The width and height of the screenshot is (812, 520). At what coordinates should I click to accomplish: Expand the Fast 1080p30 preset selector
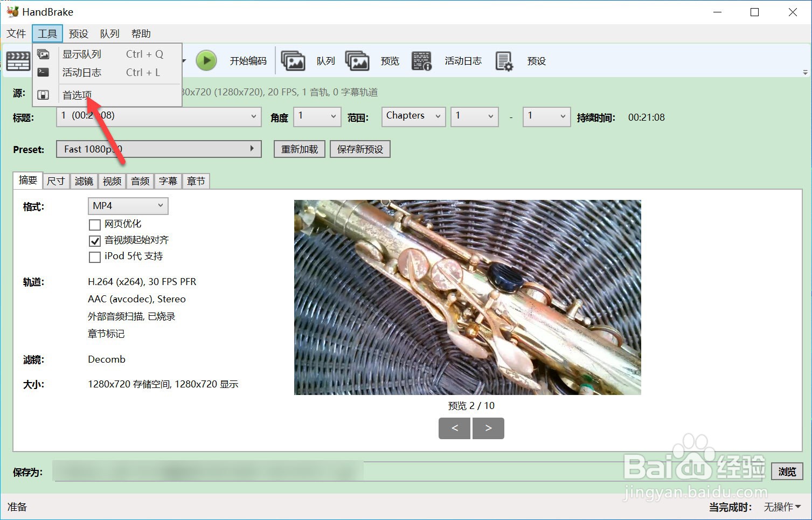click(159, 149)
